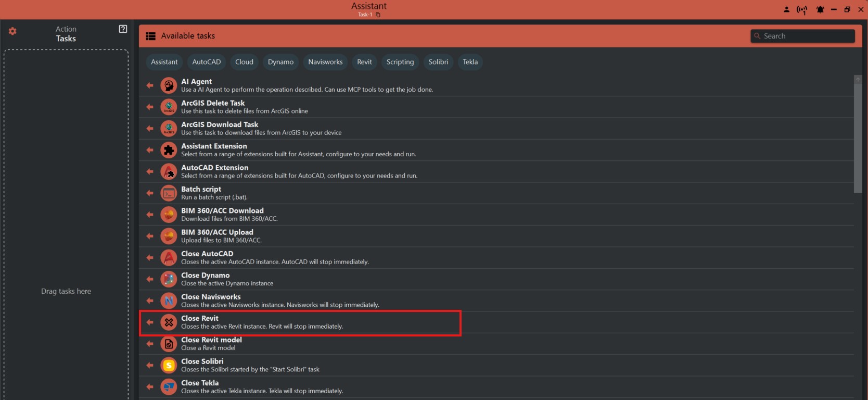
Task: Filter tasks by the AutoCAD tag
Action: pos(207,62)
